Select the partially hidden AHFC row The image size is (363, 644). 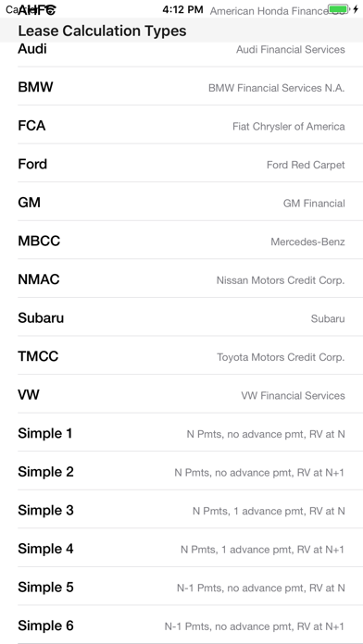(181, 10)
